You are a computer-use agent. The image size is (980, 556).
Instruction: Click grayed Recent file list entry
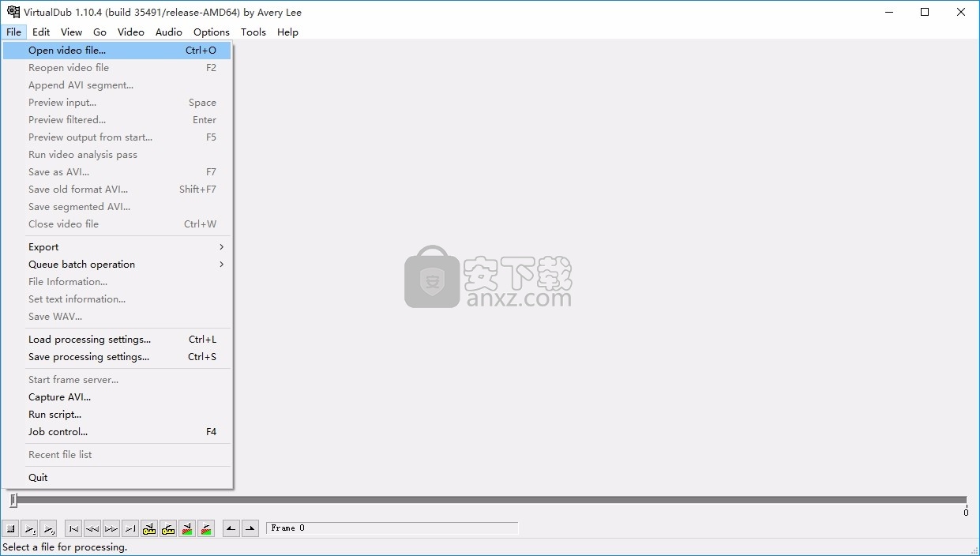(x=117, y=455)
